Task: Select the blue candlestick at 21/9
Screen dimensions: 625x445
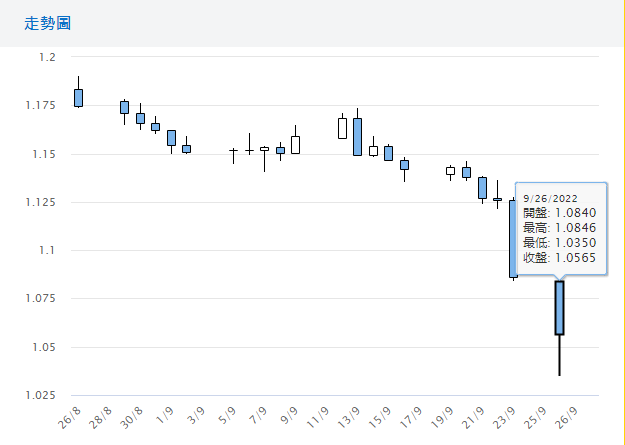Action: point(482,188)
